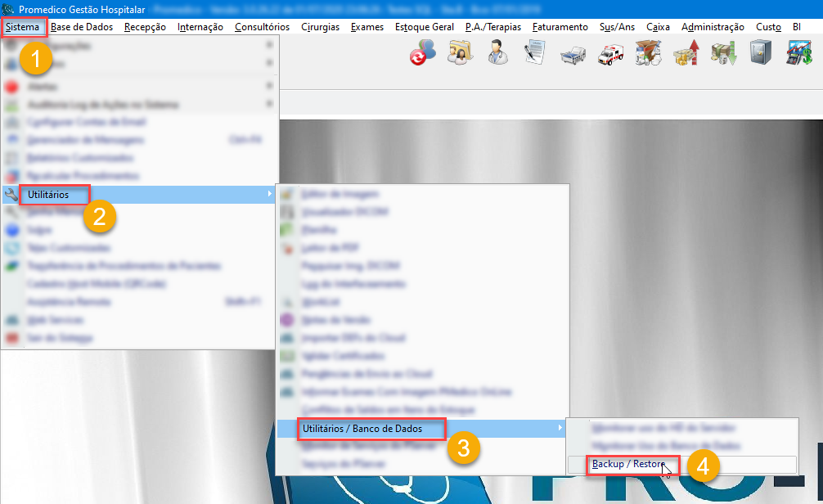Screen dimensions: 823x504
Task: Click the doctor toolbar icon
Action: click(x=497, y=55)
